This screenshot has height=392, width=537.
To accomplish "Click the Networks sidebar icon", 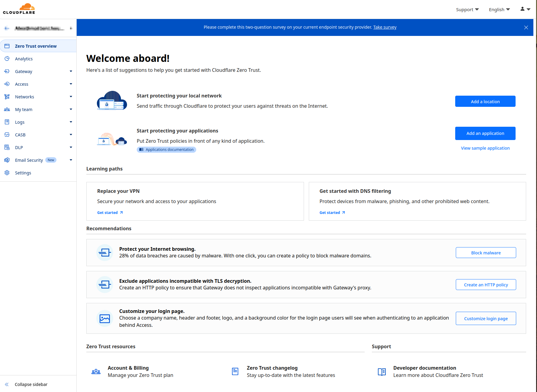I will [x=7, y=97].
